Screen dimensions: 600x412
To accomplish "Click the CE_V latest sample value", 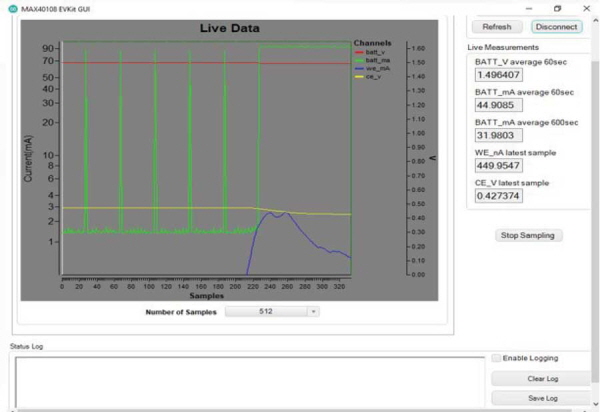I will click(x=499, y=195).
